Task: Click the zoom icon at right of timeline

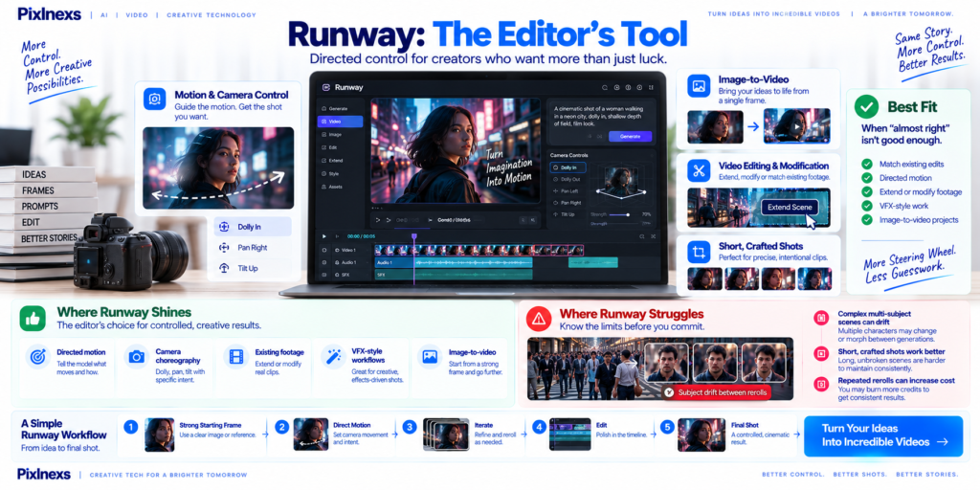Action: [x=642, y=236]
